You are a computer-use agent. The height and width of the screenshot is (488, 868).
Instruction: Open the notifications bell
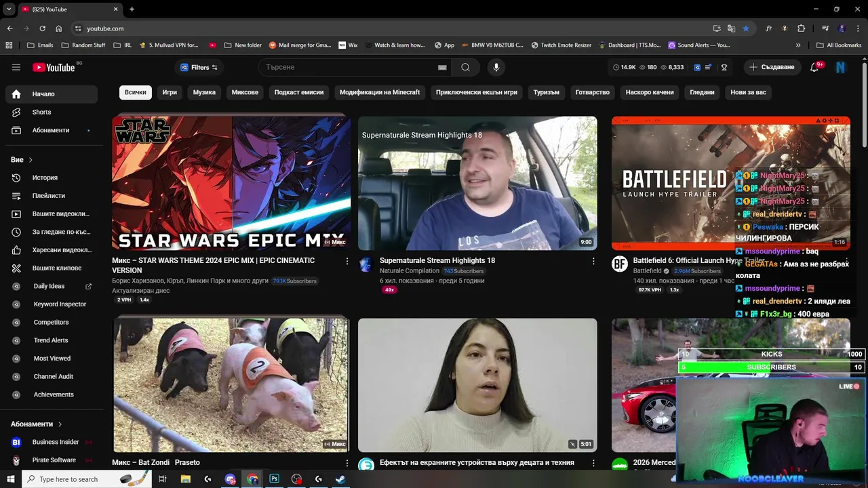coord(815,67)
